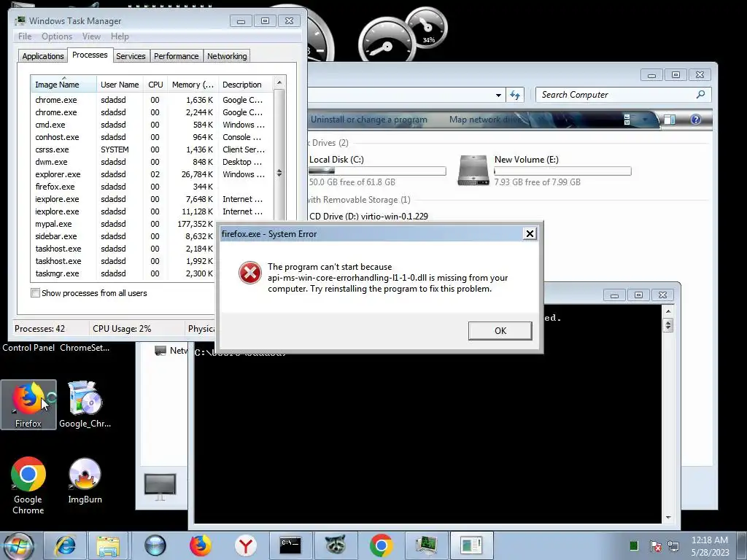This screenshot has height=560, width=747.
Task: Click the Windows Start orb
Action: tap(18, 545)
